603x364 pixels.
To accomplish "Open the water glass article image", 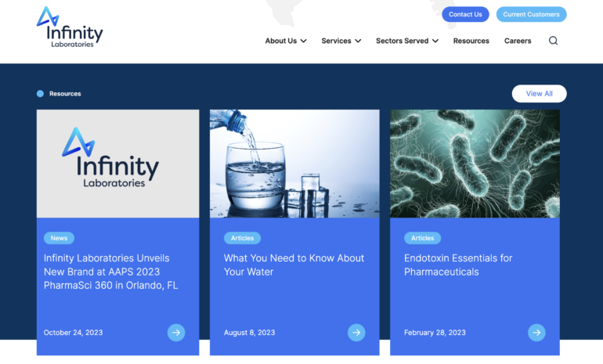I will 294,163.
